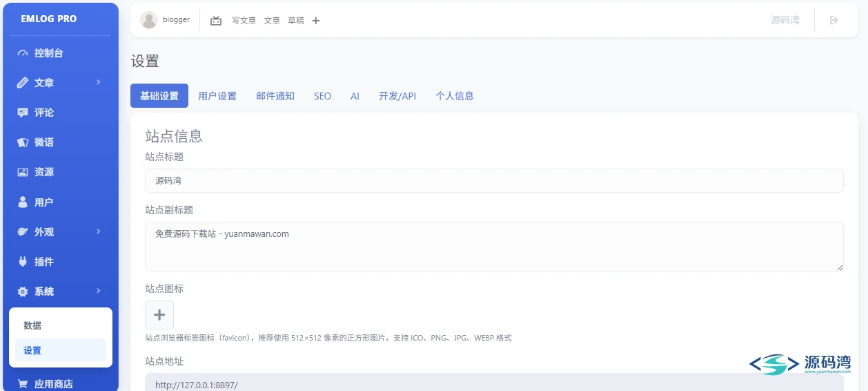Screen dimensions: 868x391
Task: Click the 设置 page heading
Action: tap(145, 61)
